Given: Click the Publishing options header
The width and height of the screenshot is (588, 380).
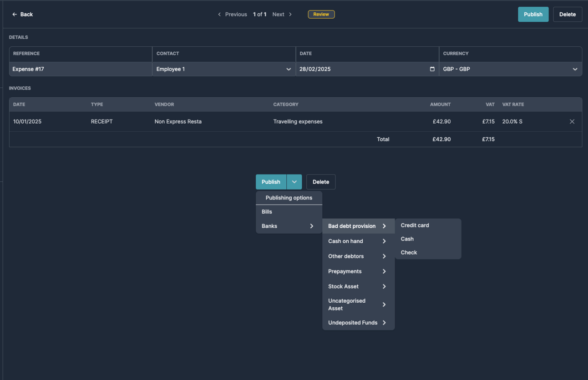Looking at the screenshot, I should pyautogui.click(x=289, y=198).
